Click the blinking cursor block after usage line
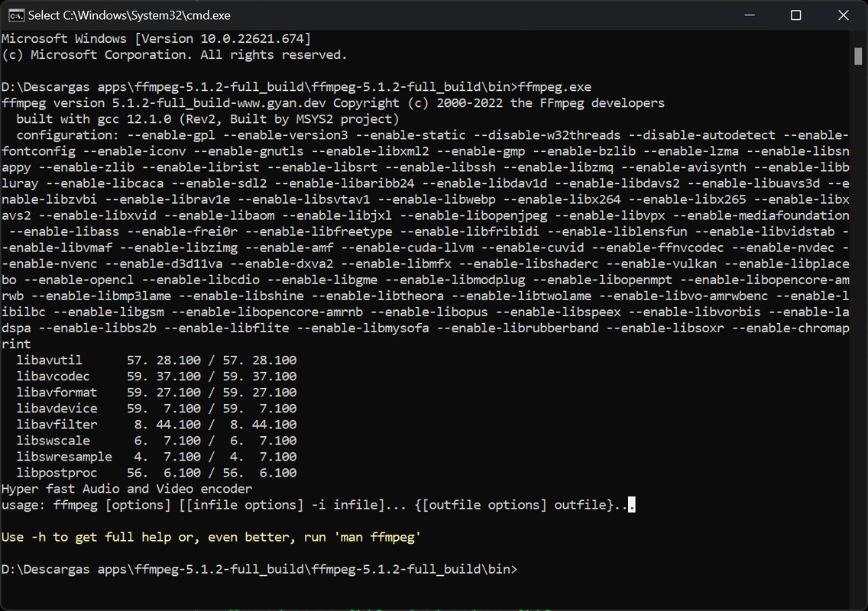Viewport: 868px width, 611px height. click(x=632, y=504)
